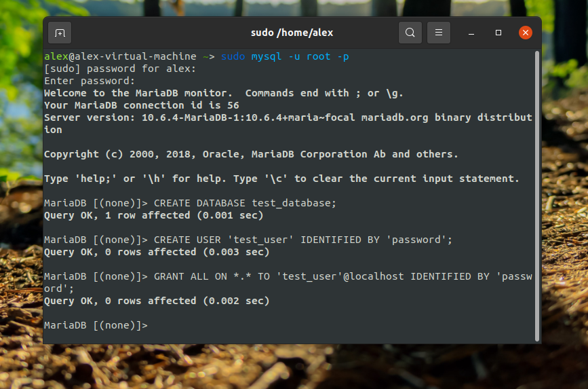The width and height of the screenshot is (588, 389).
Task: Click the 'sudo mysql -u root -p' command
Action: pos(285,56)
